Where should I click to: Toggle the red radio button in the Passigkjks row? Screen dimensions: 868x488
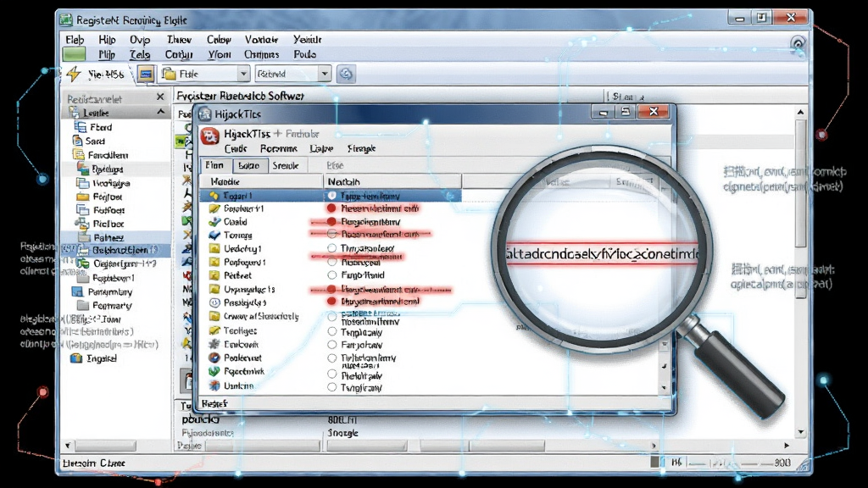331,302
